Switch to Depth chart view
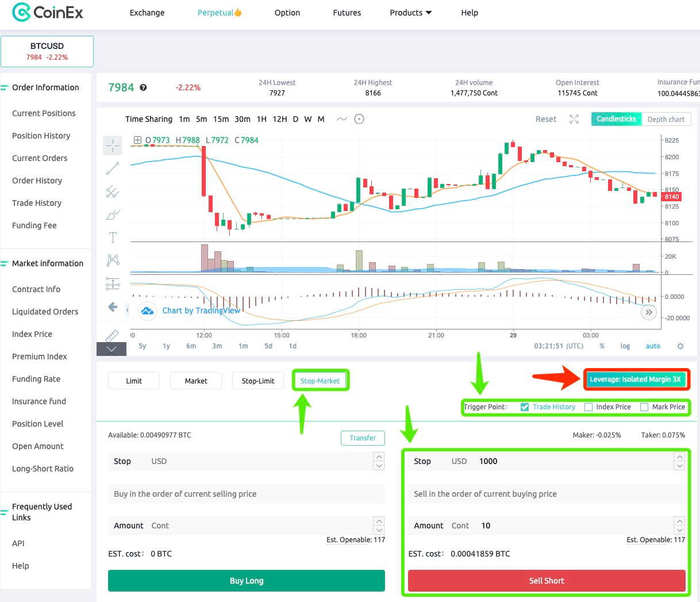The height and width of the screenshot is (602, 700). point(666,119)
